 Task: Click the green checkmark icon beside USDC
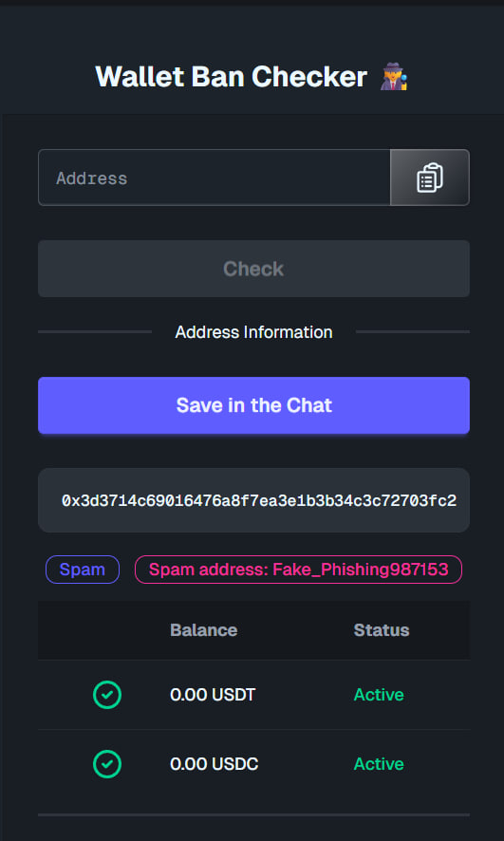[x=107, y=764]
